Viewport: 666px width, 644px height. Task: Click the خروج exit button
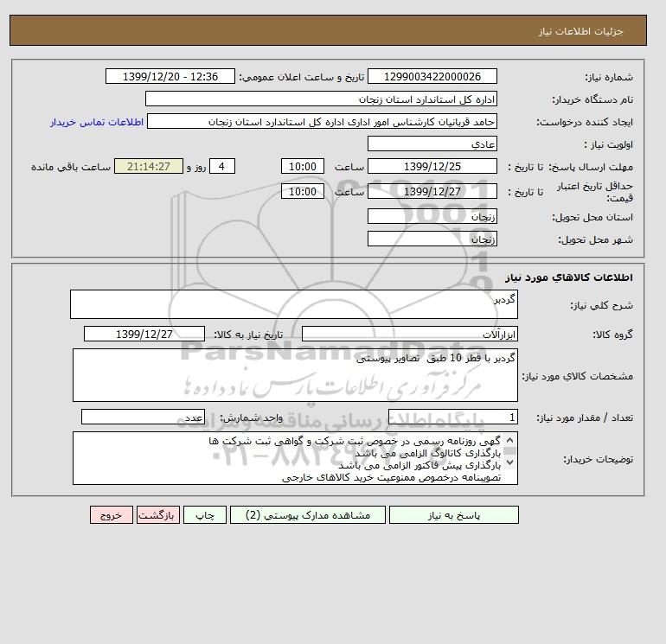(112, 515)
